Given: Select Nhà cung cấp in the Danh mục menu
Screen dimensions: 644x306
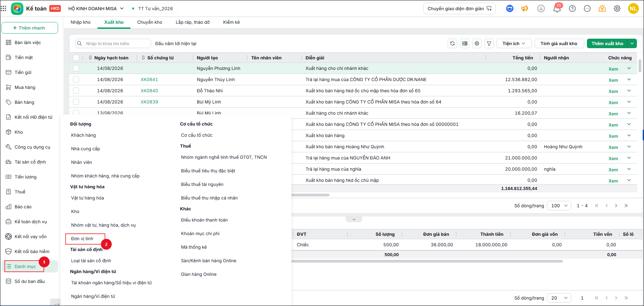Looking at the screenshot, I should point(86,149).
